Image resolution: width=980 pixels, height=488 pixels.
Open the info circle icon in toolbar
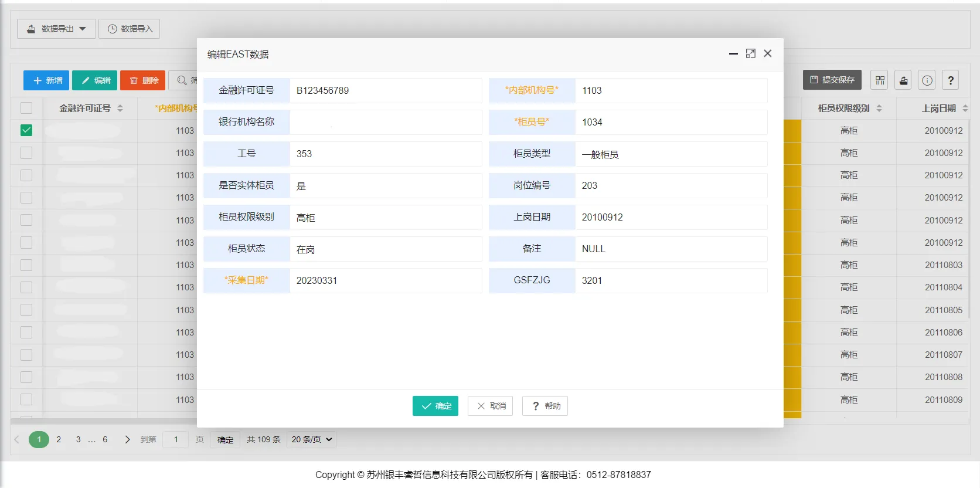927,80
